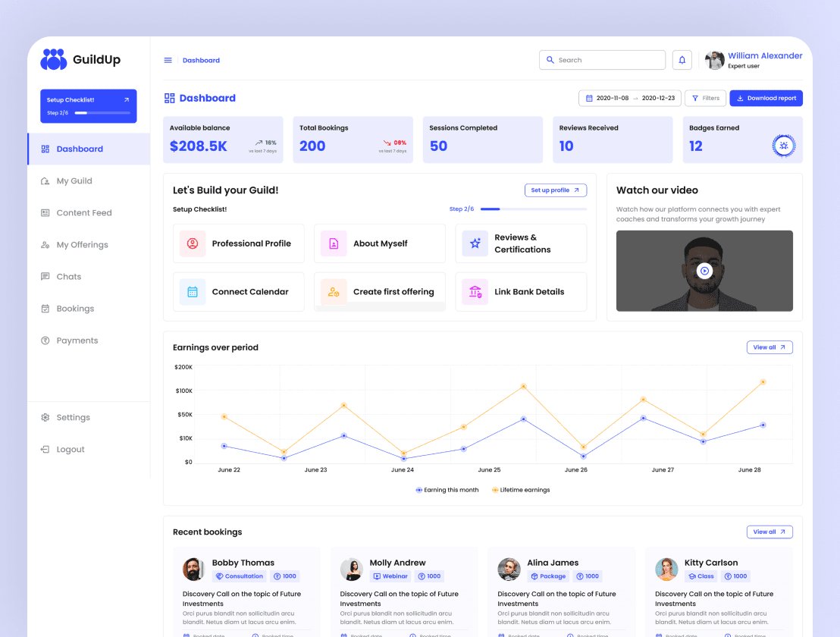Open the Payments section
Image resolution: width=840 pixels, height=637 pixels.
[75, 340]
